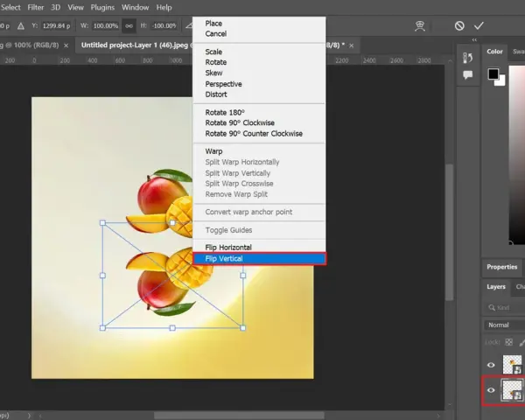The height and width of the screenshot is (420, 525).
Task: Open the History panel icon
Action: pyautogui.click(x=468, y=58)
